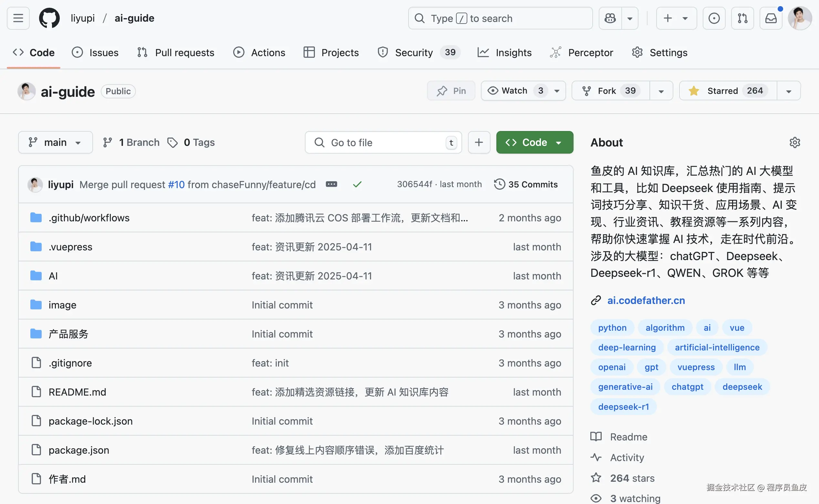Screen dimensions: 819x504
Task: Open the issues icon in top header
Action: (x=714, y=18)
